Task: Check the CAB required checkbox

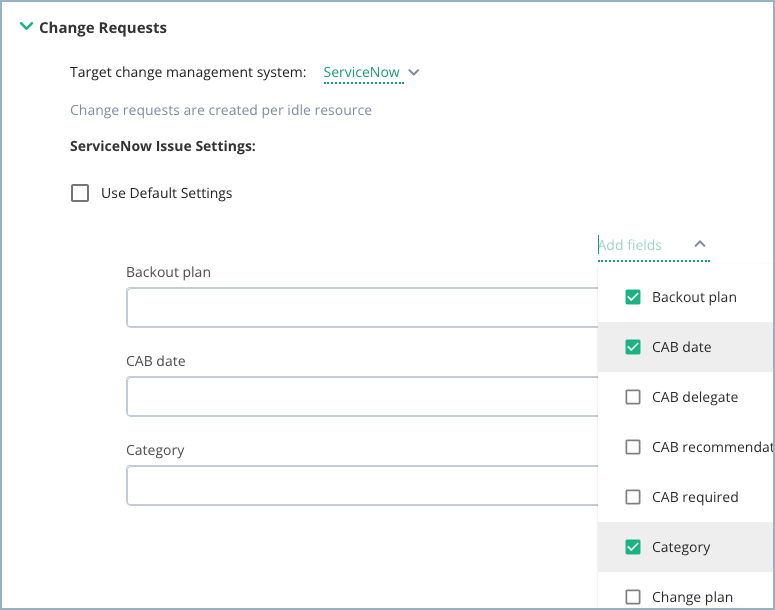Action: coord(633,497)
